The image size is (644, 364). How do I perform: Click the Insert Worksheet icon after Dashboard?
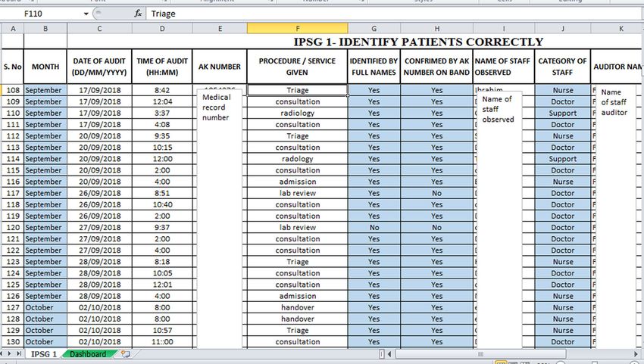(x=125, y=353)
